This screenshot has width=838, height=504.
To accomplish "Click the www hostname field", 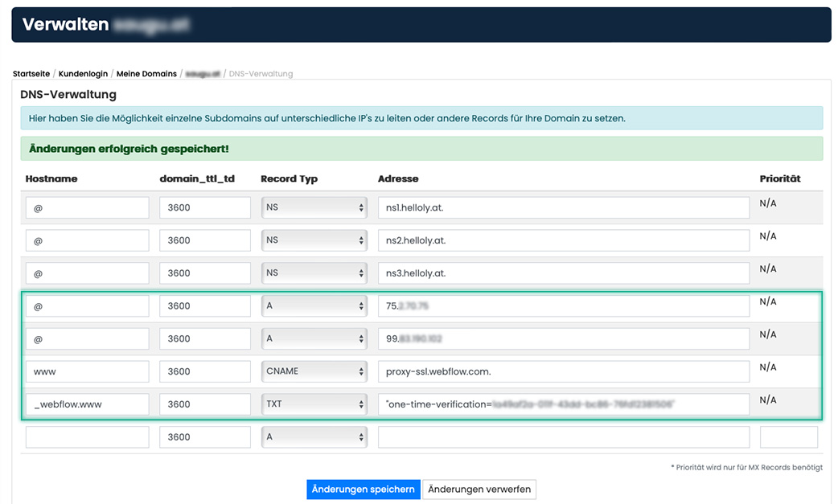I will pos(87,371).
